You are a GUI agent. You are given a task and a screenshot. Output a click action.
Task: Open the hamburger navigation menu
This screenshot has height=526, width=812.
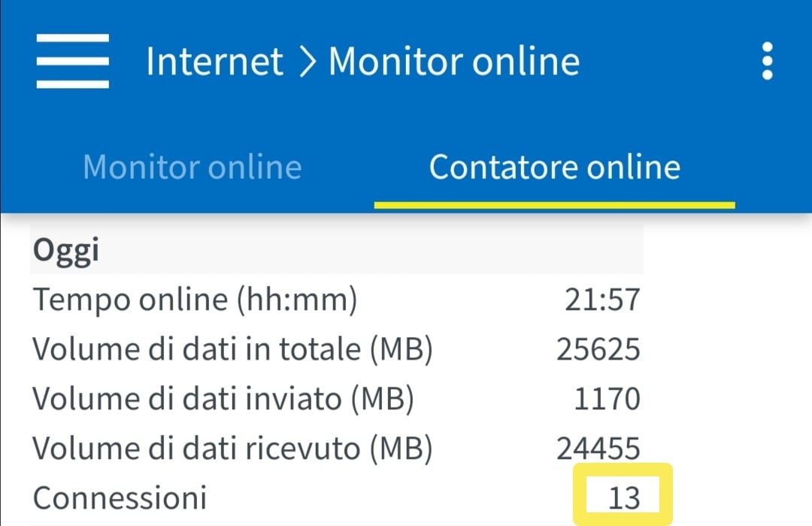[73, 62]
